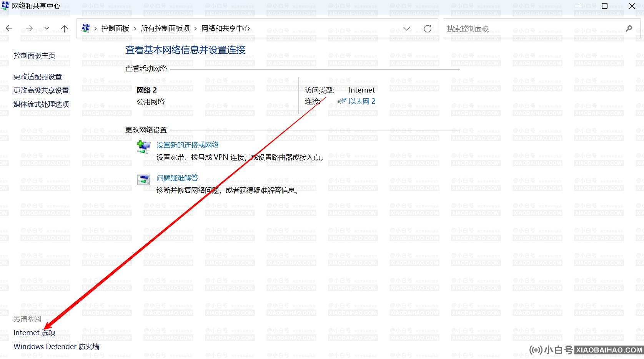
Task: Select 控制面板 breadcrumb
Action: point(115,28)
